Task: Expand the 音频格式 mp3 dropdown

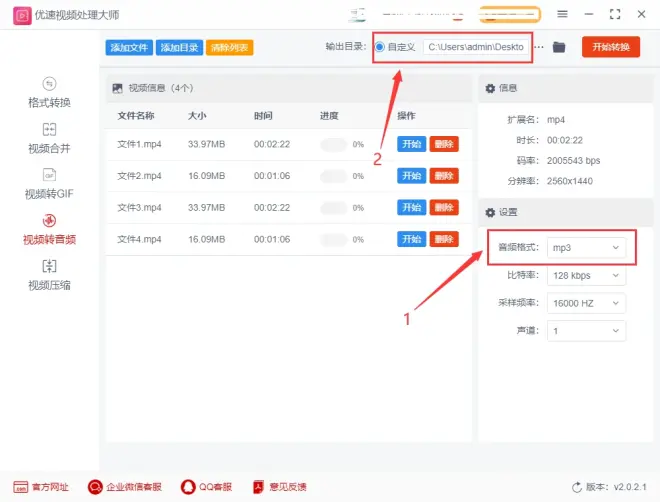Action: coord(586,247)
